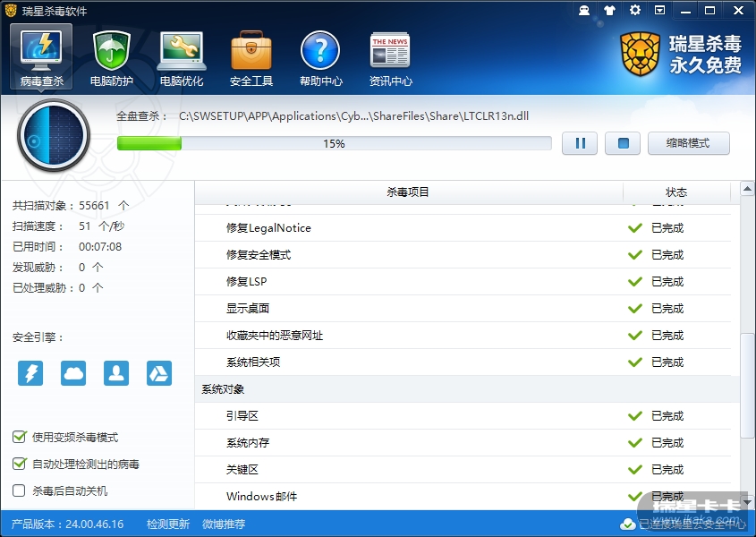This screenshot has height=537, width=756.
Task: Click the 杀毒项目 column header
Action: pyautogui.click(x=408, y=192)
